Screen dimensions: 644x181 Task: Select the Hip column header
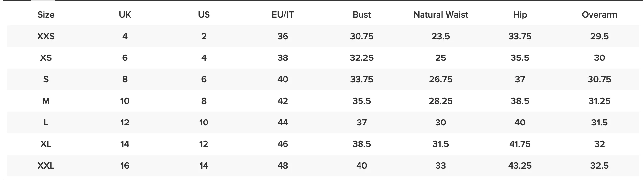(x=520, y=15)
